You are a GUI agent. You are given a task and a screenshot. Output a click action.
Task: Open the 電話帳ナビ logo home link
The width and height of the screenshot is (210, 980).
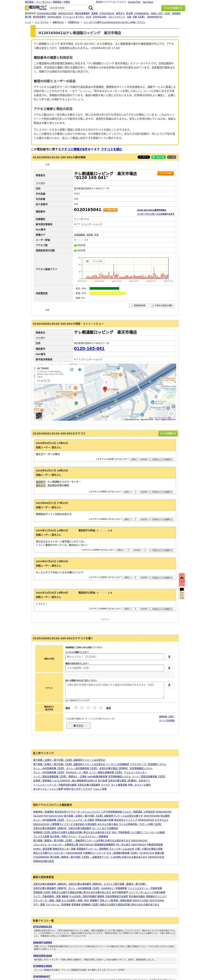[36, 8]
